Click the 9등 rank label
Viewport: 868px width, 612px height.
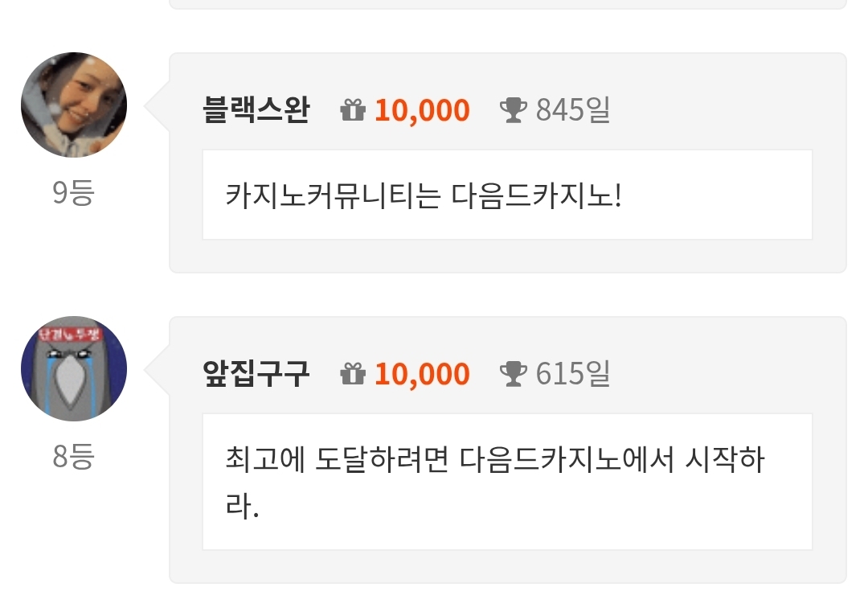pyautogui.click(x=73, y=193)
